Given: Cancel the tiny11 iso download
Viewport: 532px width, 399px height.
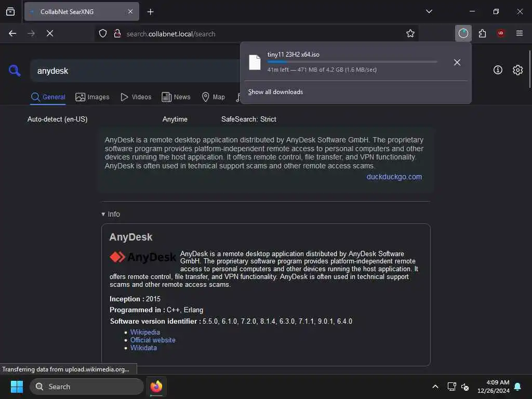Looking at the screenshot, I should pyautogui.click(x=457, y=62).
